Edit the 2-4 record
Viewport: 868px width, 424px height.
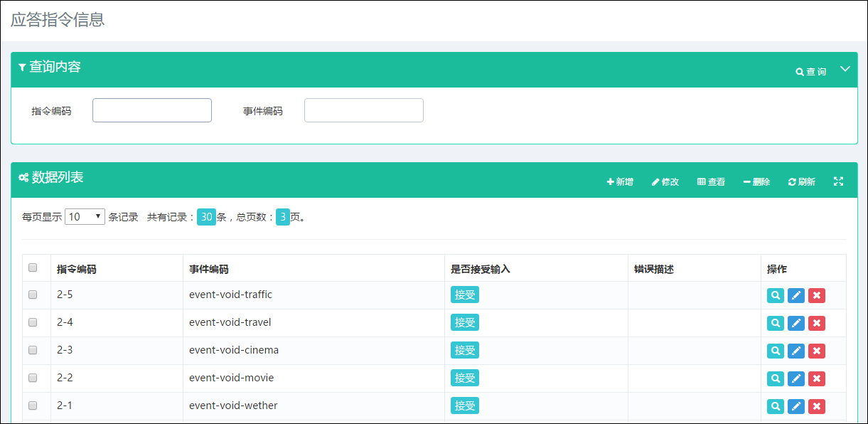[796, 323]
